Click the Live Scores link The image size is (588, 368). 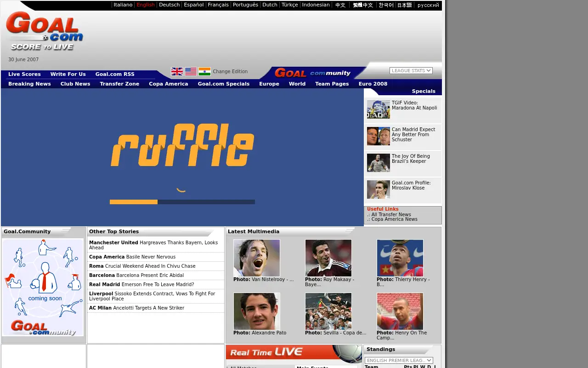(24, 74)
